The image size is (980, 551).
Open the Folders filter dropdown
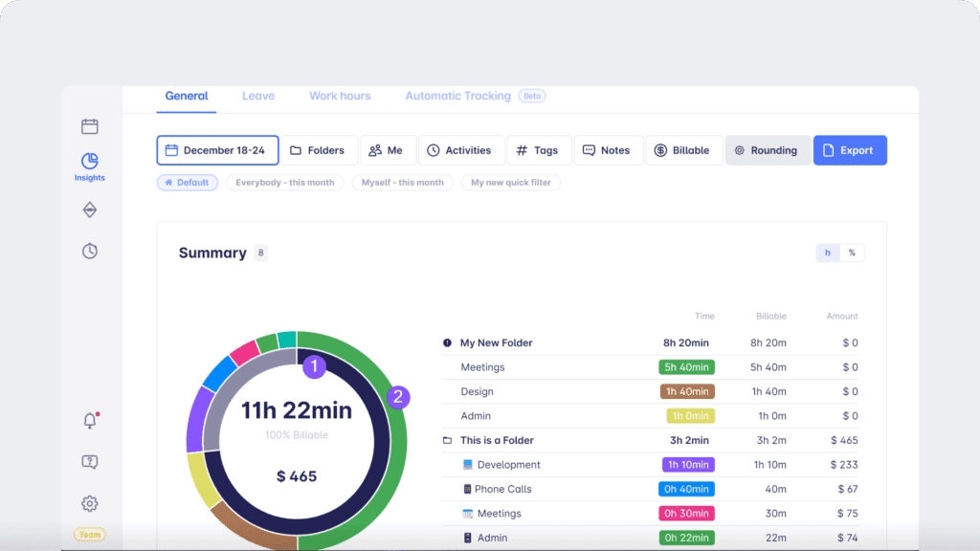[x=318, y=150]
